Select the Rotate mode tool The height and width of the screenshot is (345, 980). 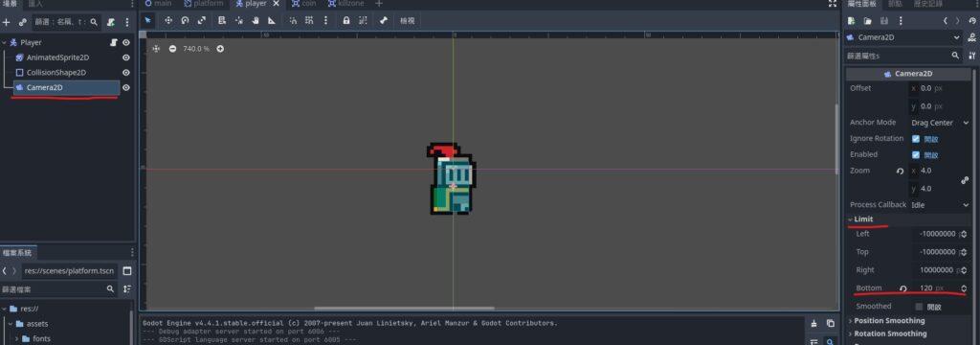(x=185, y=21)
